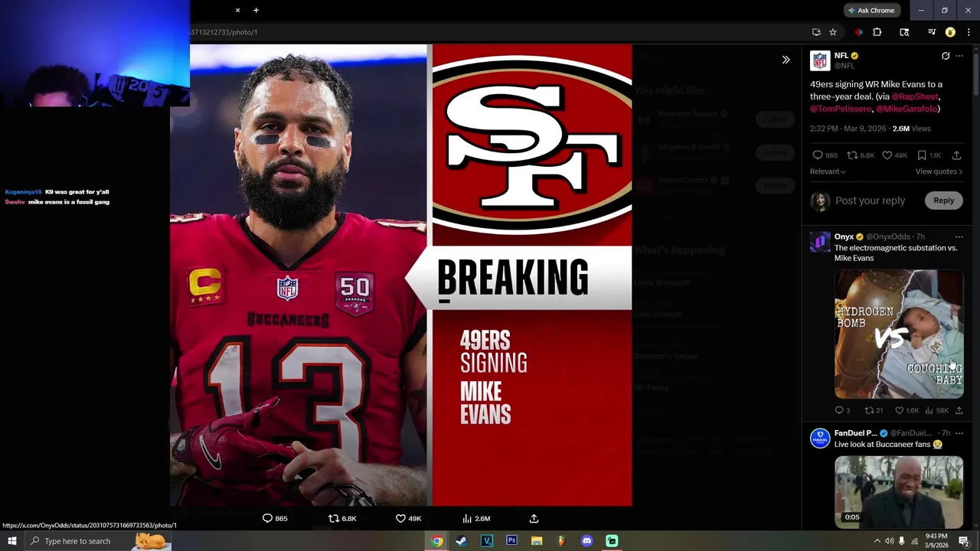Open the FanDuel profile avatar

click(820, 439)
